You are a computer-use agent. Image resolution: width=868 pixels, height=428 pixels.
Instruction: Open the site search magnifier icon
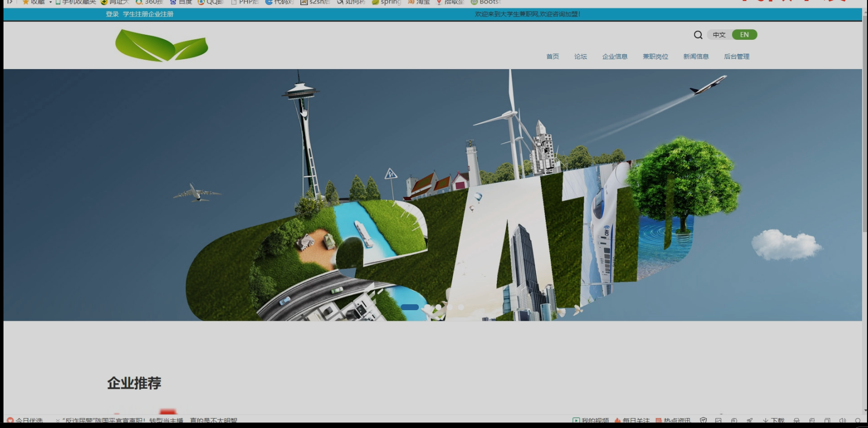[x=698, y=35]
